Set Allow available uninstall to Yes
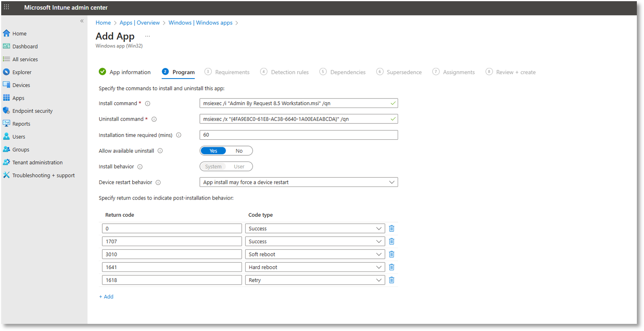644x331 pixels. coord(213,151)
